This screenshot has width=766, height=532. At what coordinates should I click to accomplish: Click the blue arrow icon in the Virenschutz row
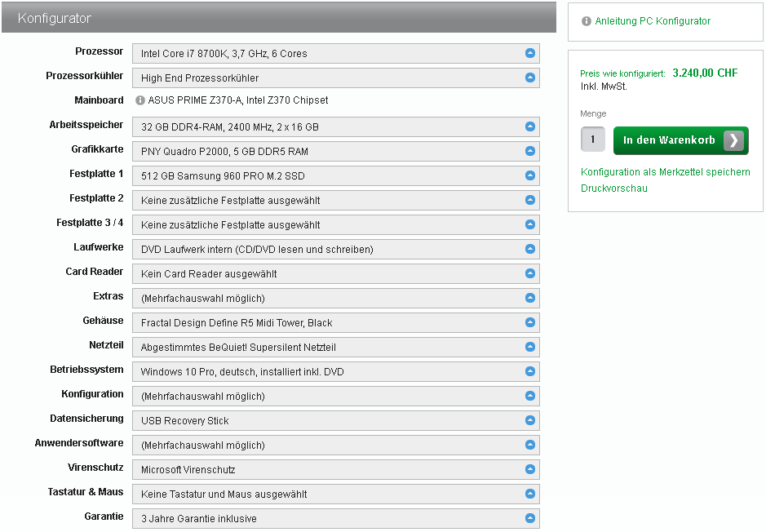[x=529, y=470]
